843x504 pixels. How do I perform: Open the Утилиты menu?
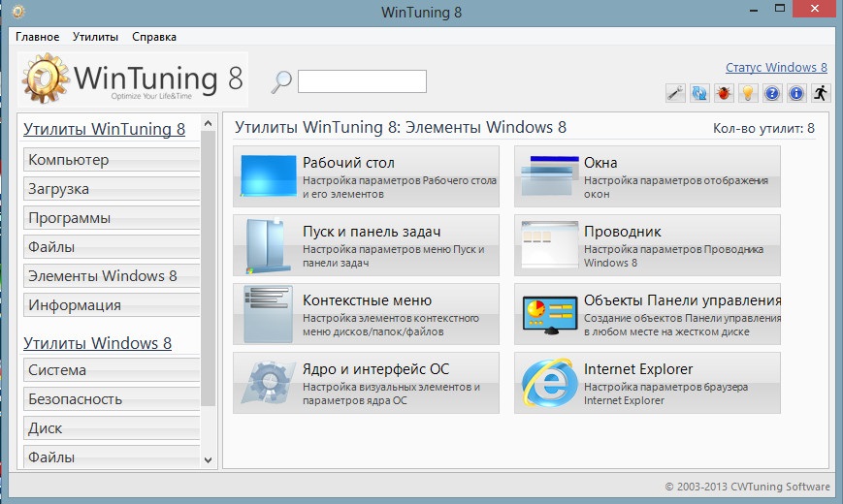[x=95, y=37]
